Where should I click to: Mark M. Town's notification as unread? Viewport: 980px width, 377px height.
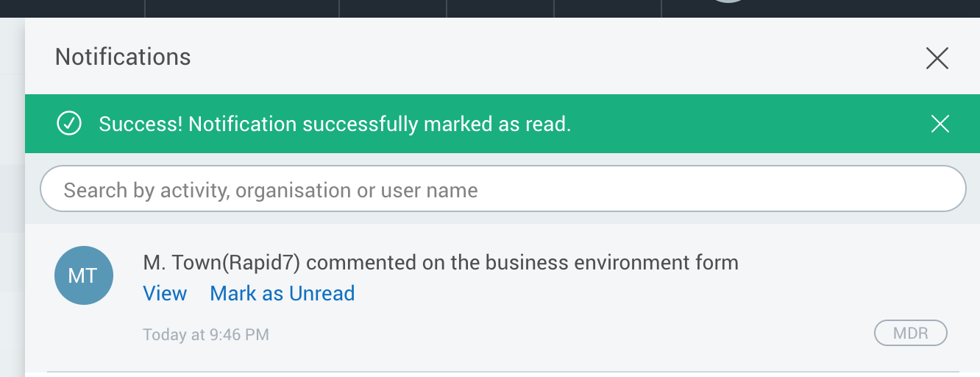pos(283,293)
